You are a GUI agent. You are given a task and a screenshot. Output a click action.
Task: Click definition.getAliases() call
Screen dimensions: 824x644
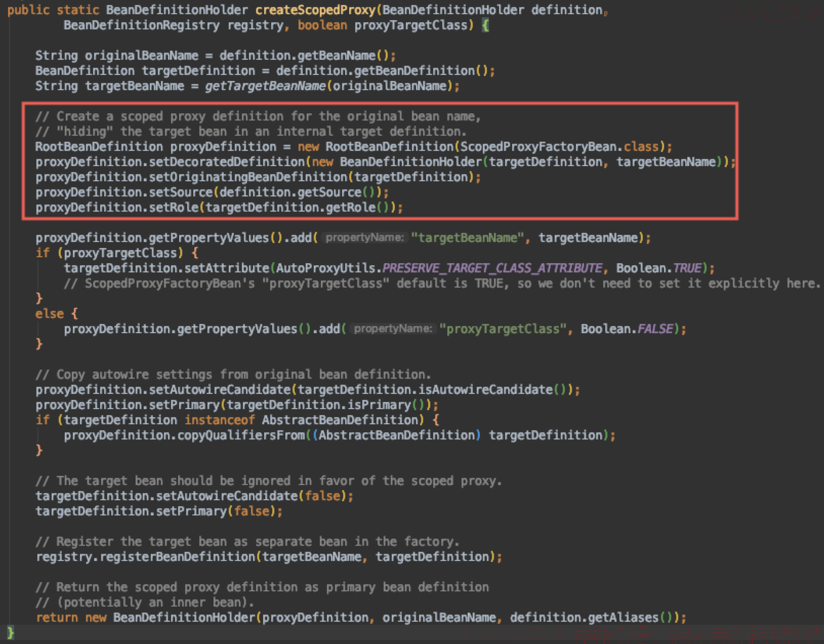coord(594,618)
